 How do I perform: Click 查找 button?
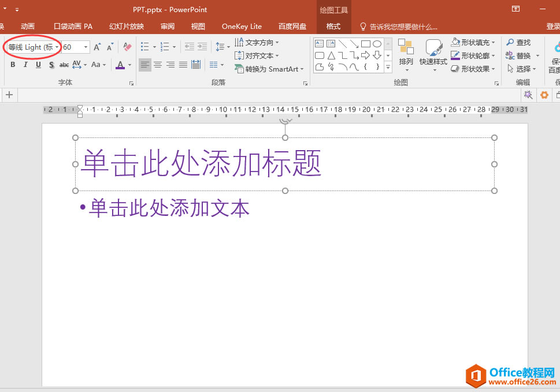[x=519, y=43]
